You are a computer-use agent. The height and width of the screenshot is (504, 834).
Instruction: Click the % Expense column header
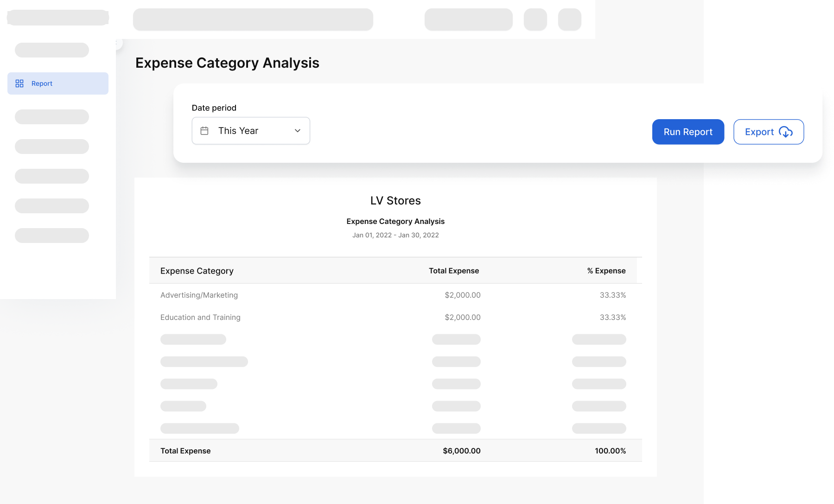pos(606,271)
